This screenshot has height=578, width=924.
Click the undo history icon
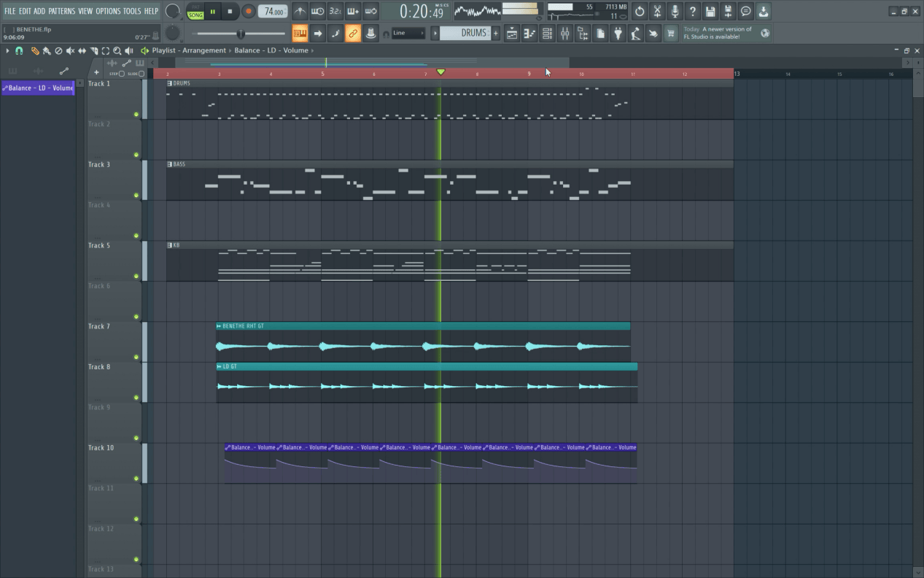640,11
